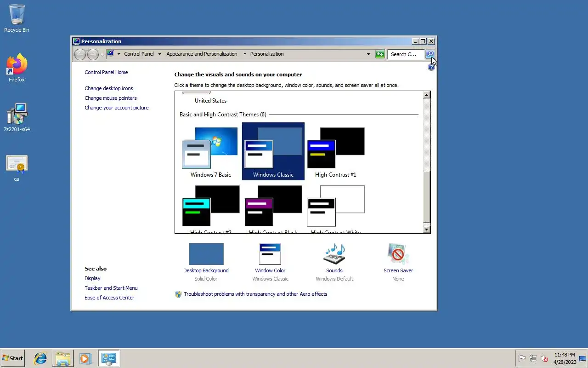The width and height of the screenshot is (588, 368).
Task: Click the clock showing 11:48 PM
Action: click(565, 355)
